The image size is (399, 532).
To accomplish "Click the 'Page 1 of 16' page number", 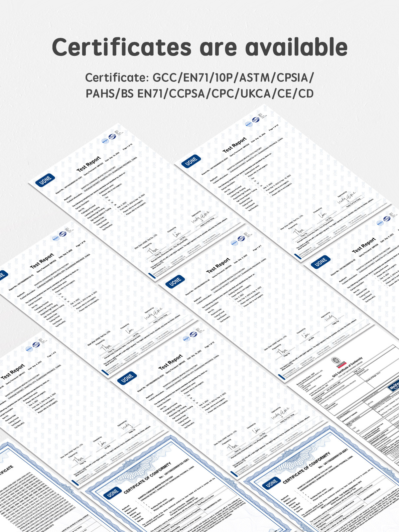I will coord(128,147).
